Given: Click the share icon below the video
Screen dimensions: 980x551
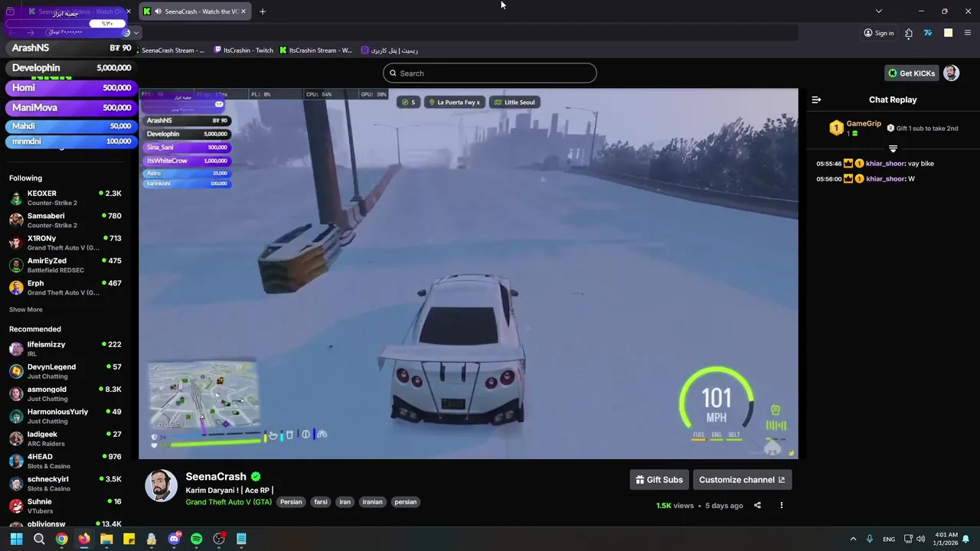Looking at the screenshot, I should 757,505.
